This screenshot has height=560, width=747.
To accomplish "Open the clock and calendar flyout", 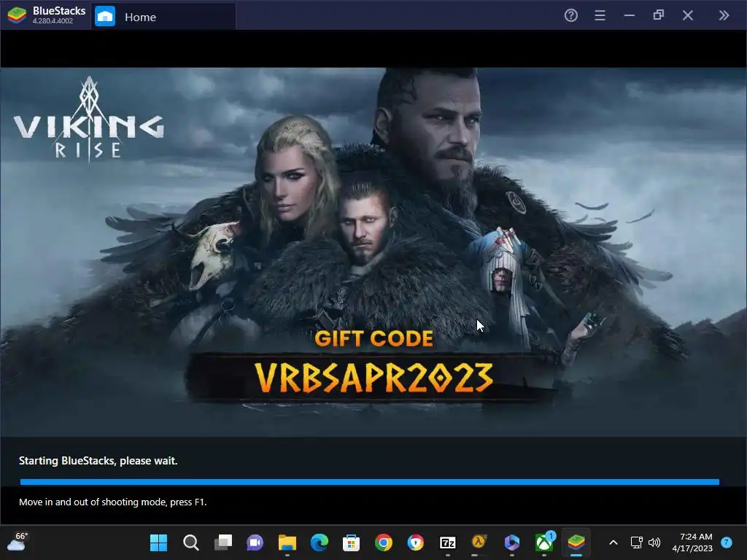I will pos(692,542).
